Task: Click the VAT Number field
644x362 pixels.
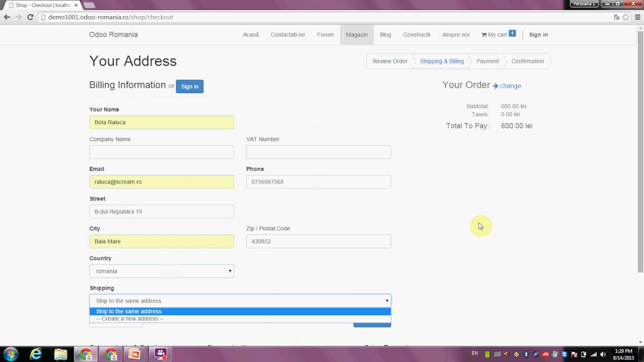Action: (318, 152)
